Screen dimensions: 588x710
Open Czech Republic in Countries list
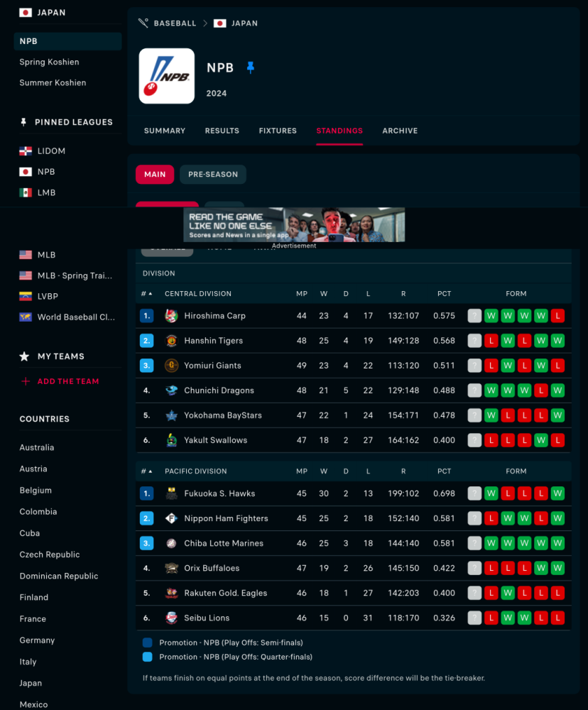50,555
